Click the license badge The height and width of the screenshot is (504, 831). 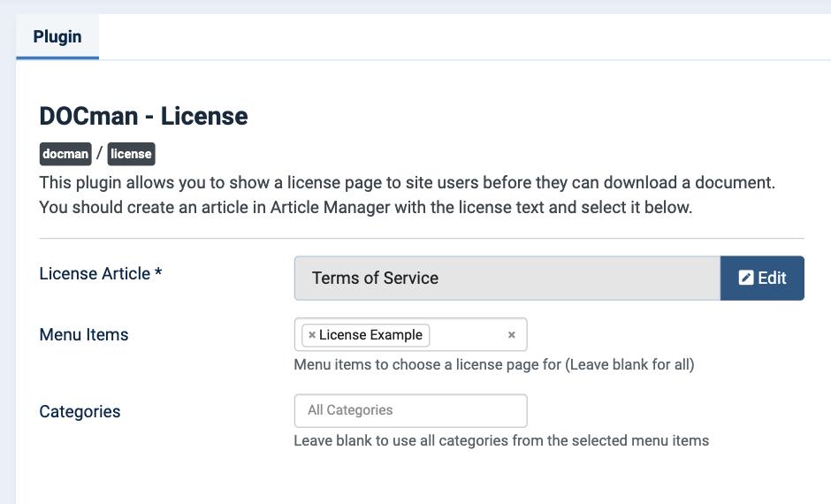[x=131, y=154]
